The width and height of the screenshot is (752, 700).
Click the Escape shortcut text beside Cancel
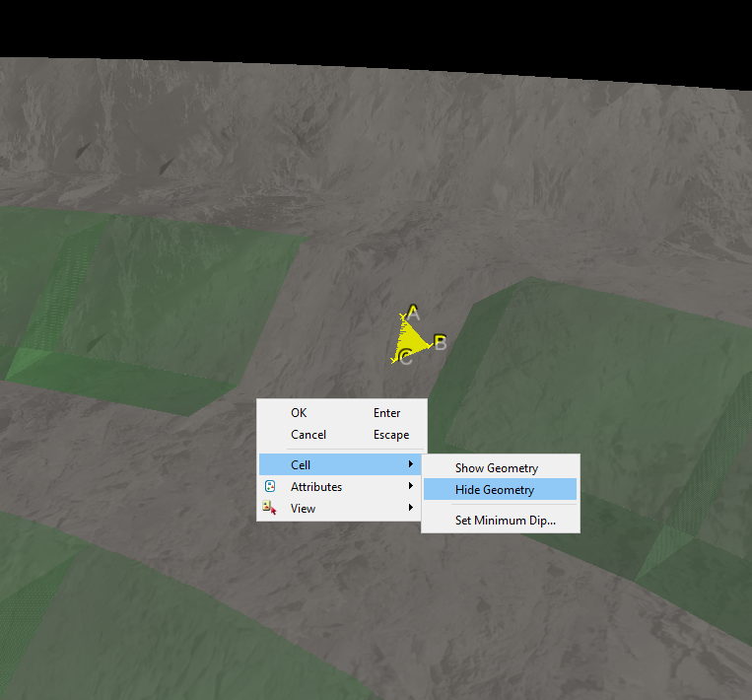coord(391,435)
